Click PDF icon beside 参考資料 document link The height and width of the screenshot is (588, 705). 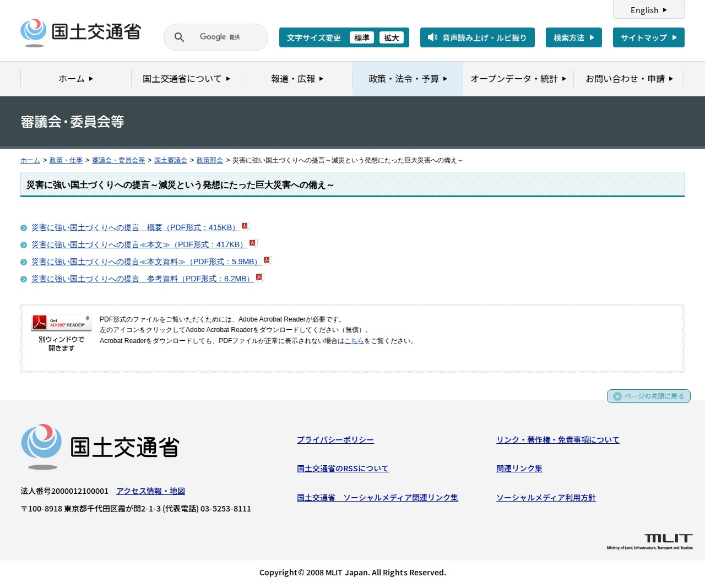(x=260, y=277)
